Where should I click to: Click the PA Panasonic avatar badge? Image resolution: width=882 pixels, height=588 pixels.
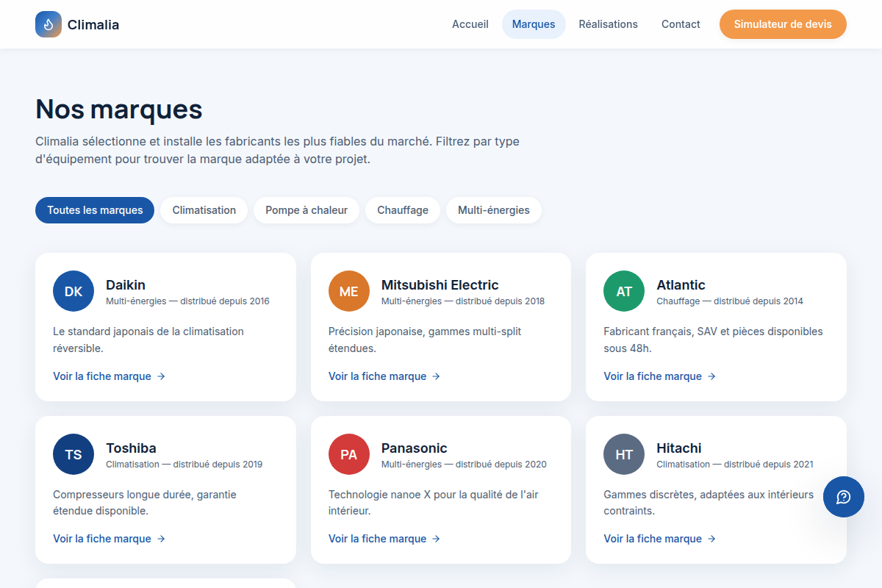click(349, 454)
